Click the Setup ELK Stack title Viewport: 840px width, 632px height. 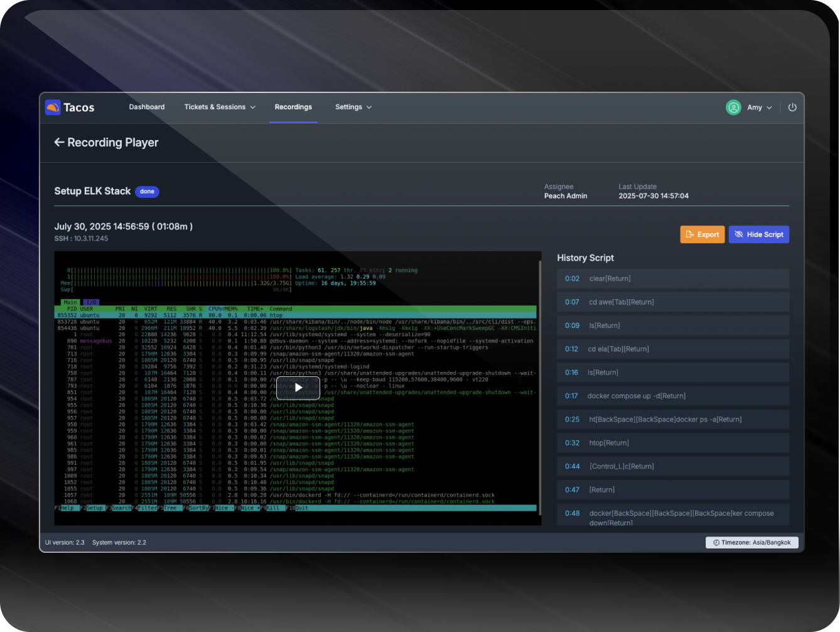tap(92, 191)
